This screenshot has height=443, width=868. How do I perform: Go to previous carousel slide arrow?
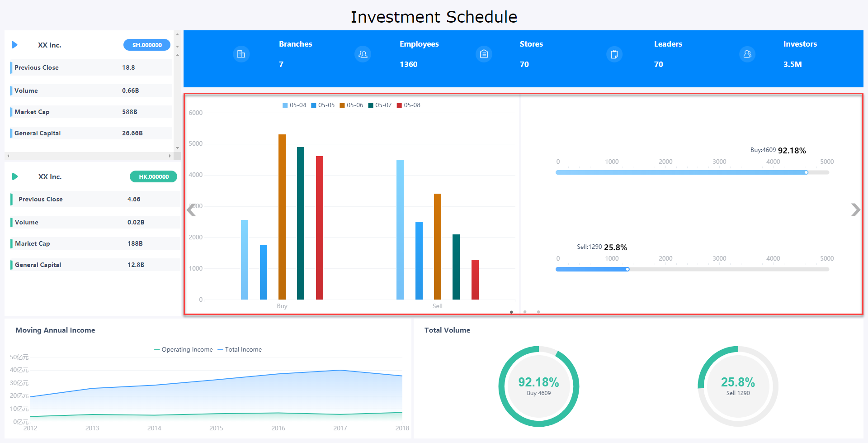192,210
